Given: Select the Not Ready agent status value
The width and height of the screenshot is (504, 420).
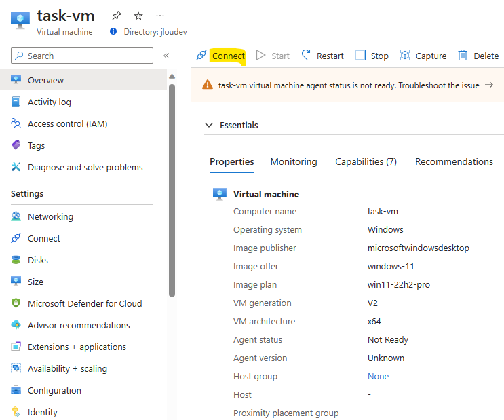Looking at the screenshot, I should (387, 340).
